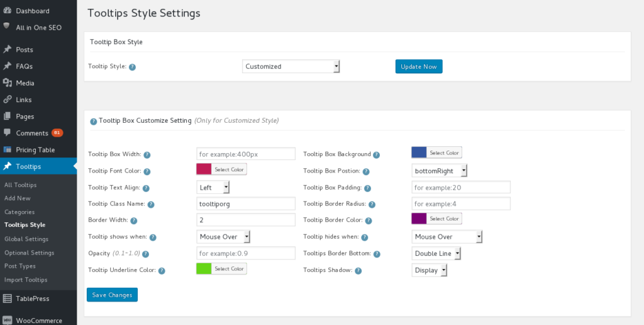
Task: Open the Tooltips Border Bottom dropdown
Action: [x=436, y=254]
